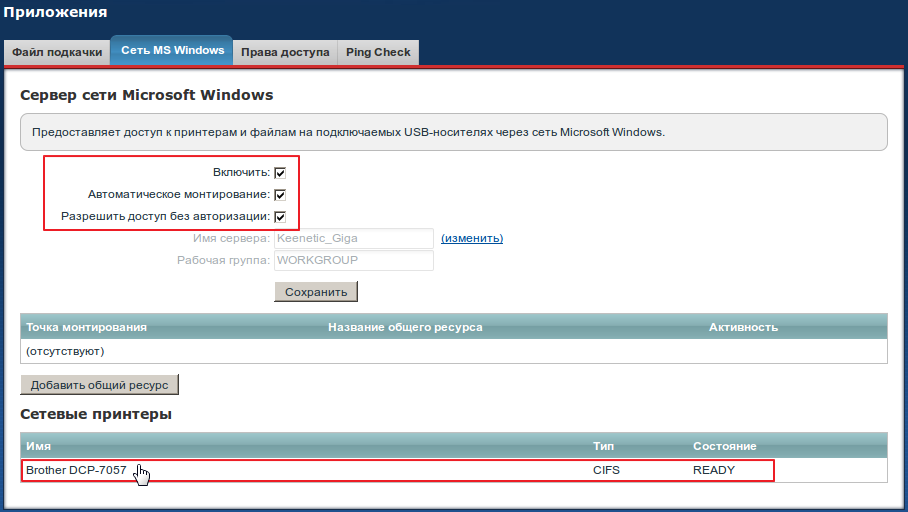
Task: Toggle Автоматическое монтирование checkbox
Action: click(x=281, y=195)
